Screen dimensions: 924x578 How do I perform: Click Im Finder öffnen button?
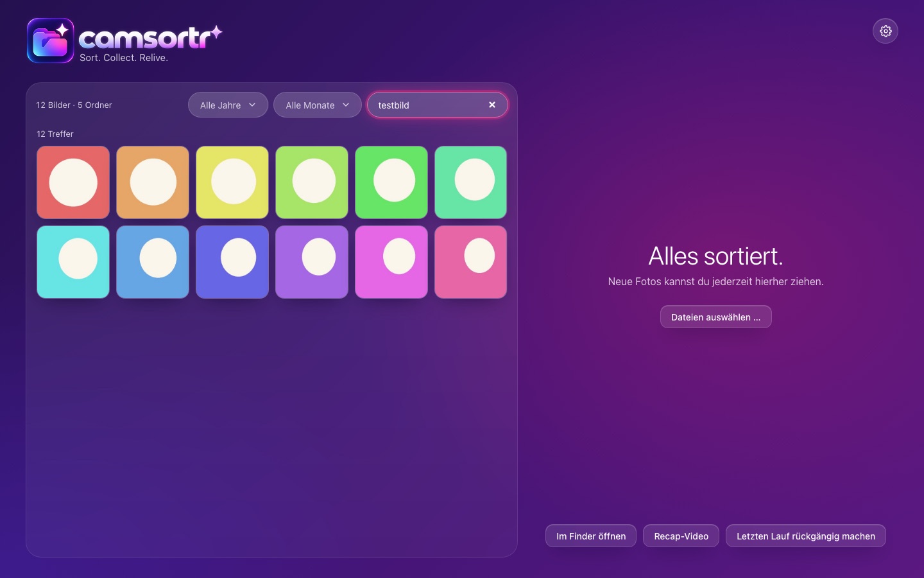click(591, 536)
